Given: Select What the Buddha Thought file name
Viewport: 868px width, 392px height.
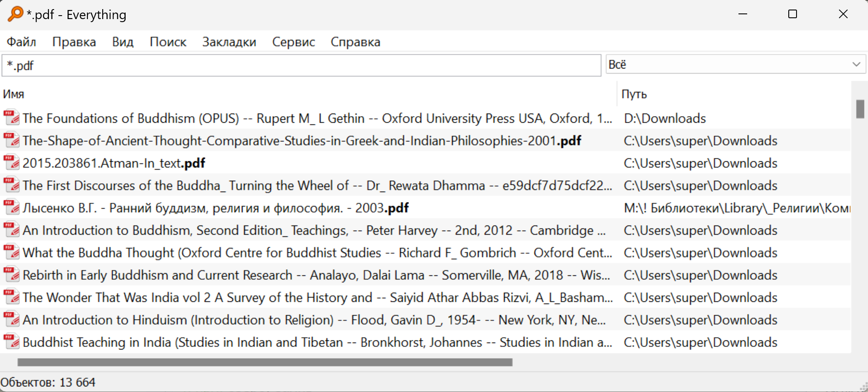Looking at the screenshot, I should pyautogui.click(x=317, y=253).
